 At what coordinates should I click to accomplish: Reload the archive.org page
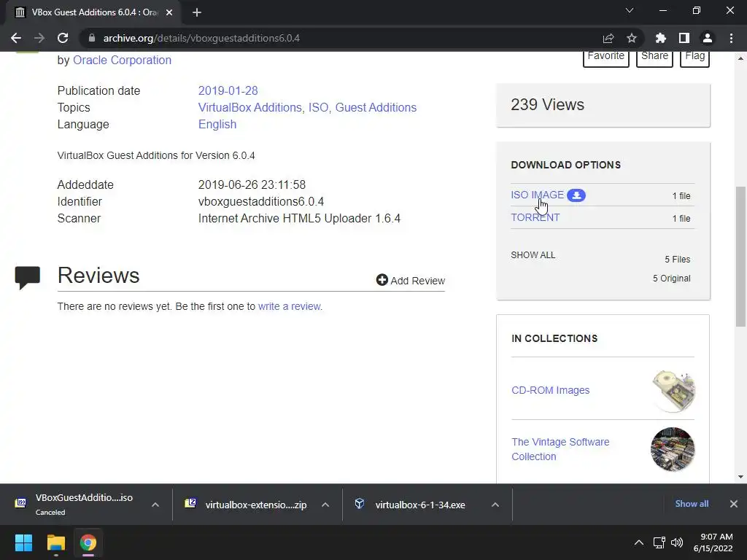tap(63, 38)
